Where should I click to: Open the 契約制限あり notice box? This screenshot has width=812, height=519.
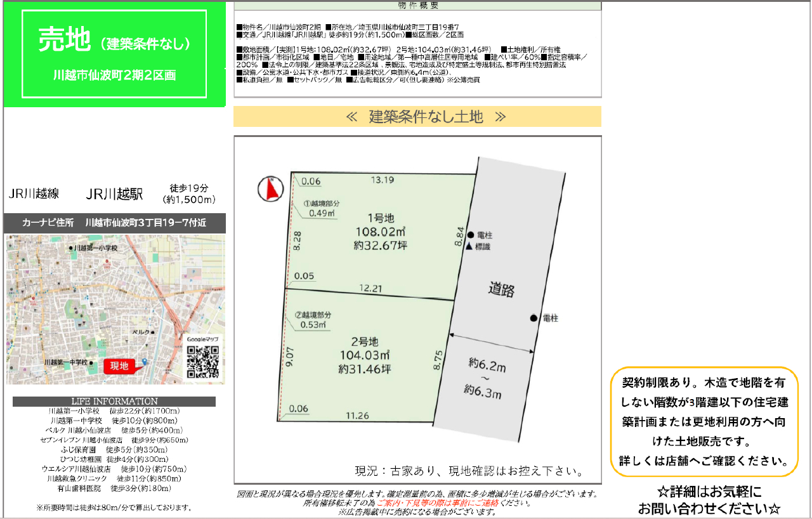(x=704, y=421)
